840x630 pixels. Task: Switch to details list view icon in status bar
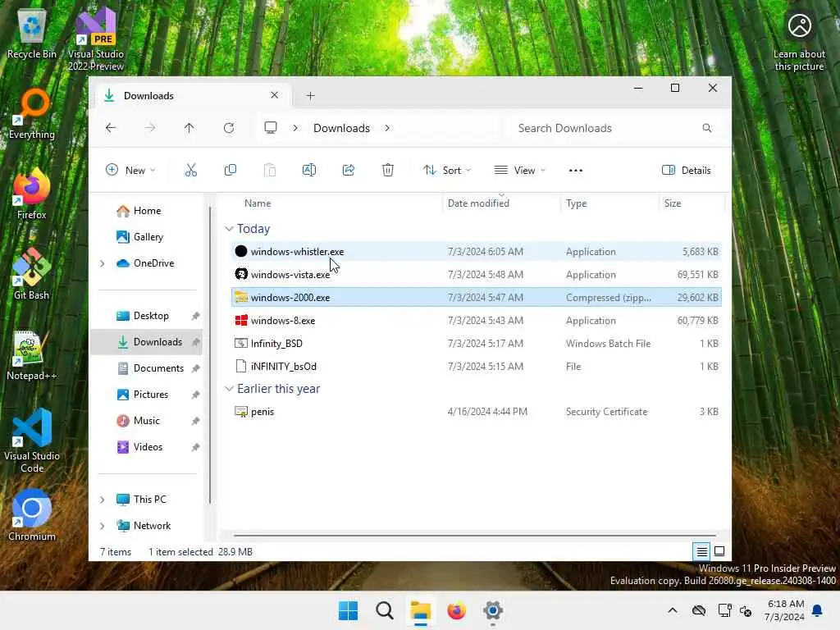pos(701,551)
